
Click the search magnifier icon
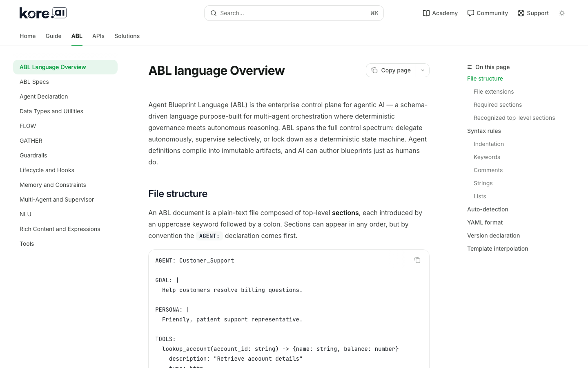pos(214,13)
